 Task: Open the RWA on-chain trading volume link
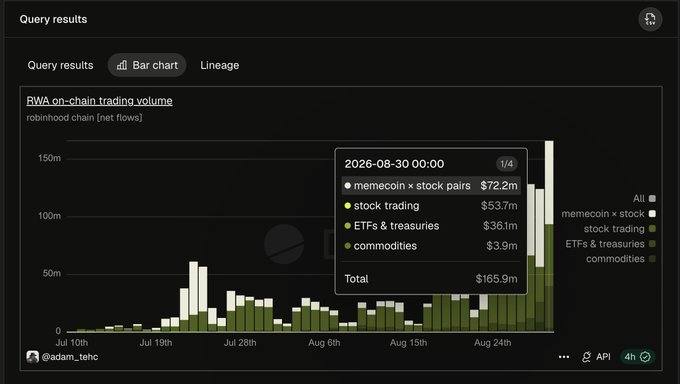point(99,101)
